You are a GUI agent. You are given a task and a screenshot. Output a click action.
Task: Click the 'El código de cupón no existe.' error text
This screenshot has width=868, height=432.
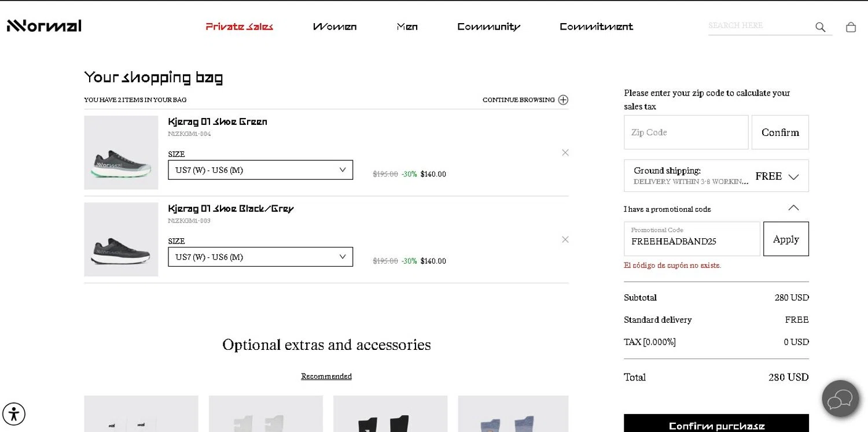(x=672, y=265)
